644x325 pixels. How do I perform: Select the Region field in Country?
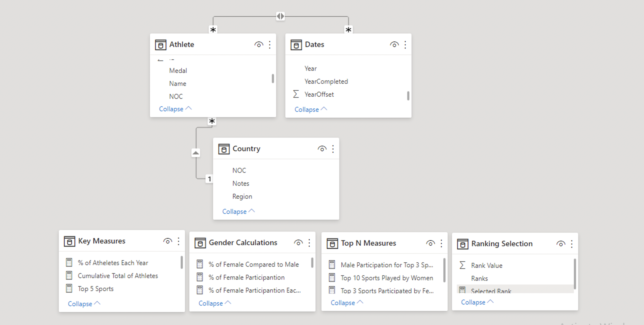click(x=242, y=197)
